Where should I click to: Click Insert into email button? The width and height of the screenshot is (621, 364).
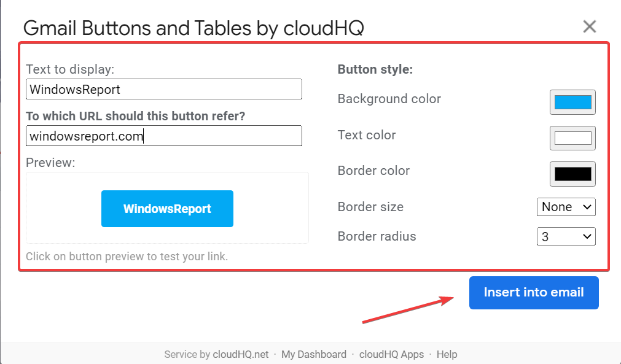coord(534,292)
